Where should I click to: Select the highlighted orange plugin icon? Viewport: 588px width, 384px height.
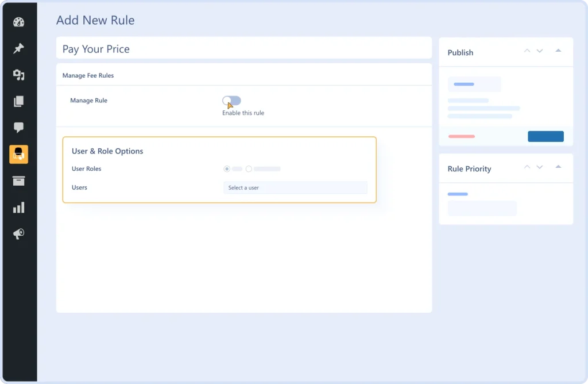tap(19, 154)
